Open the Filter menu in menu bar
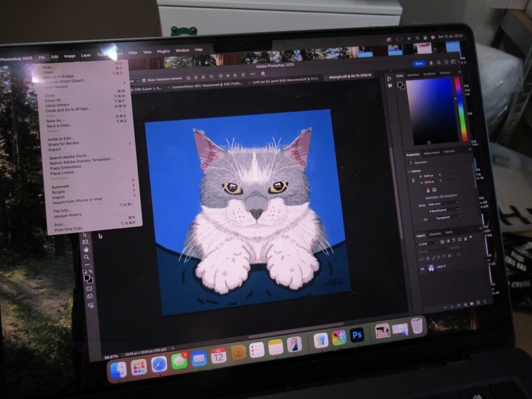Viewport: 532px width, 399px height. tap(133, 52)
